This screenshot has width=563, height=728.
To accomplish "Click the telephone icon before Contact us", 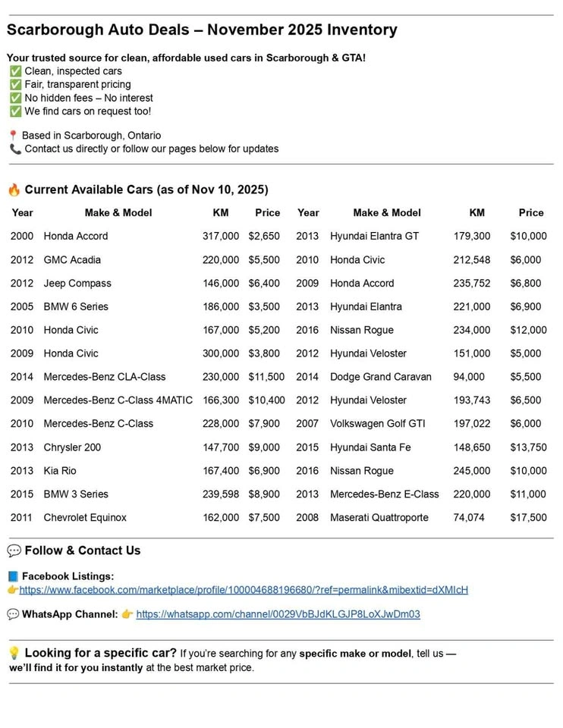I will [x=15, y=149].
